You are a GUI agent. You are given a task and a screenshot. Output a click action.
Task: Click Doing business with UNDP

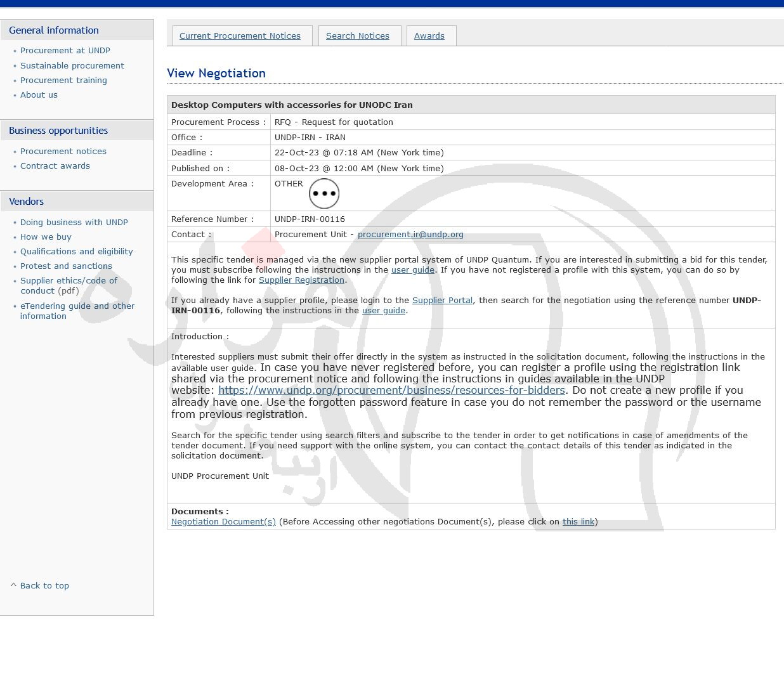click(74, 223)
